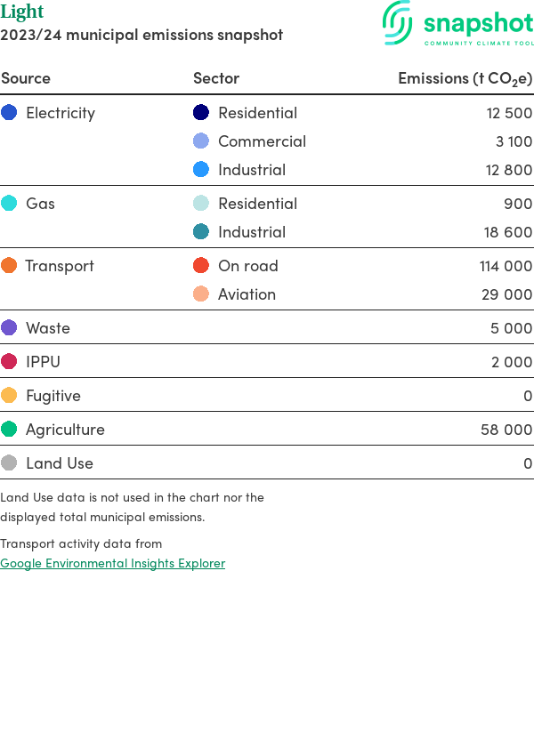Click the Land Use grey dot
The width and height of the screenshot is (534, 756).
[9, 463]
